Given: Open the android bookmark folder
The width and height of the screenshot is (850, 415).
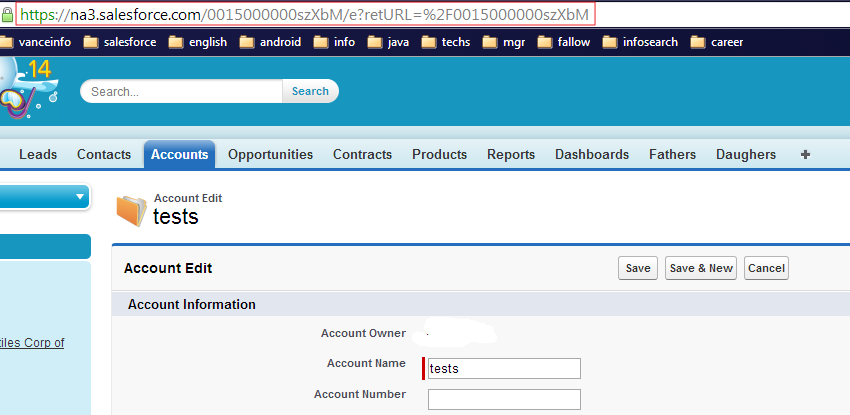Looking at the screenshot, I should [x=271, y=42].
